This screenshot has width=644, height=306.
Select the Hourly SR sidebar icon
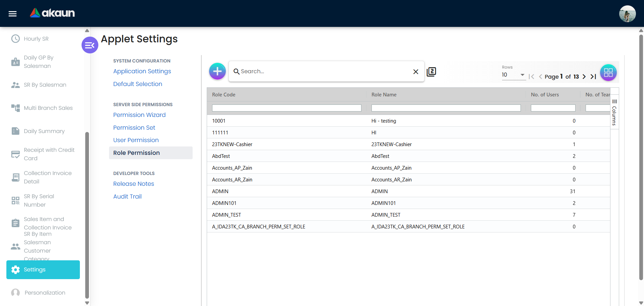pos(15,39)
